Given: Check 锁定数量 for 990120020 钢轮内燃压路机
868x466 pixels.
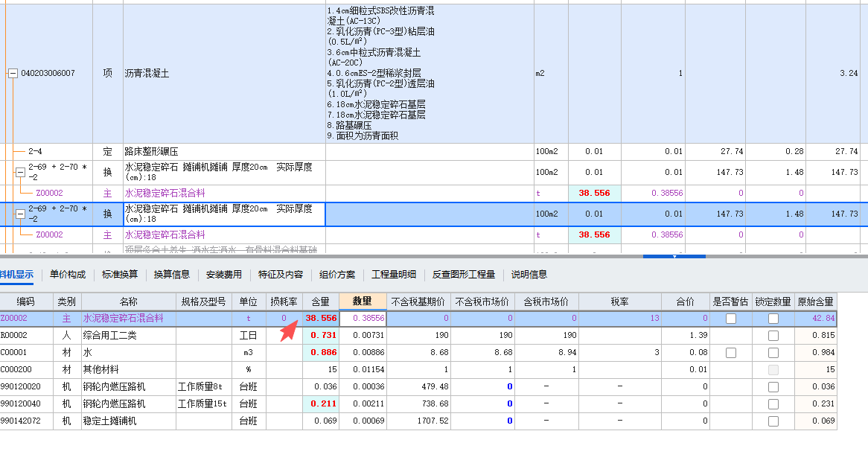Looking at the screenshot, I should coord(773,387).
